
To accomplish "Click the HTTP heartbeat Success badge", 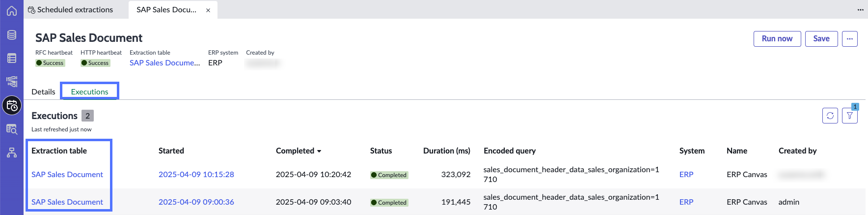I will [x=95, y=63].
